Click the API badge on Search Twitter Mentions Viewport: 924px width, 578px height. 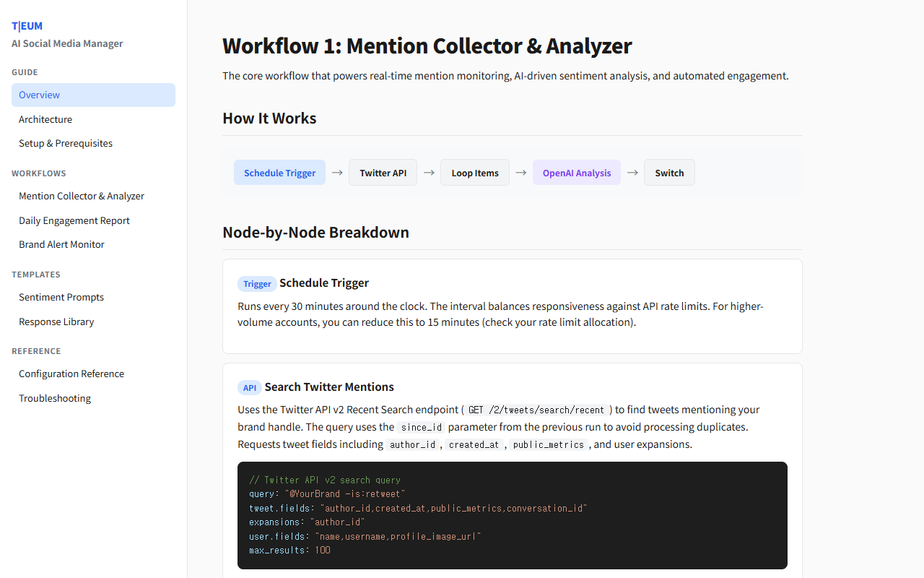pos(249,387)
